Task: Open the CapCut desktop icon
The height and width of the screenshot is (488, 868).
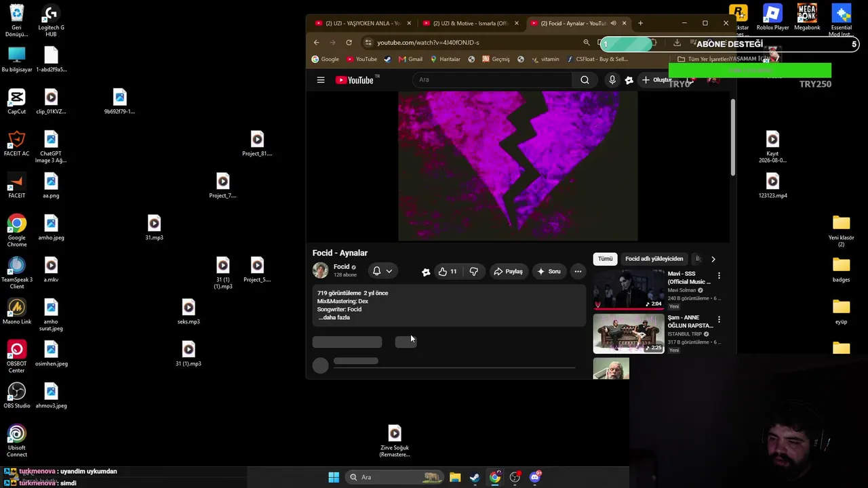Action: pos(17,102)
